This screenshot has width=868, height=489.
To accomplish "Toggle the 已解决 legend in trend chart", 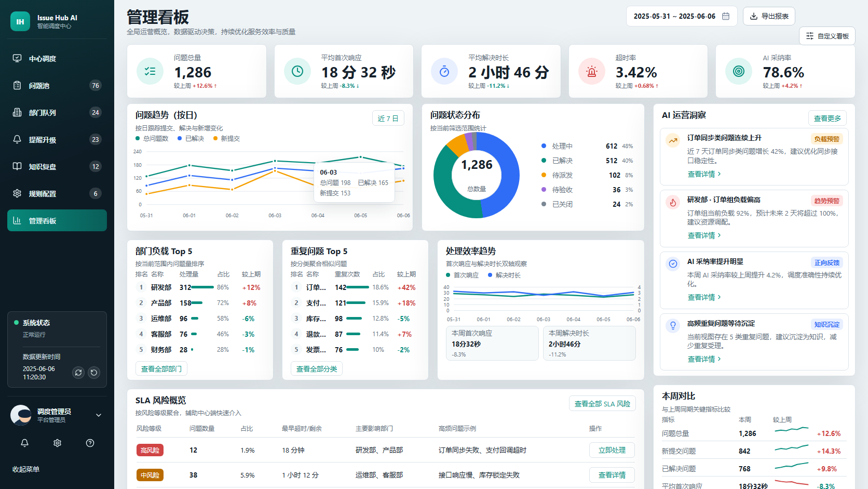I will point(191,139).
